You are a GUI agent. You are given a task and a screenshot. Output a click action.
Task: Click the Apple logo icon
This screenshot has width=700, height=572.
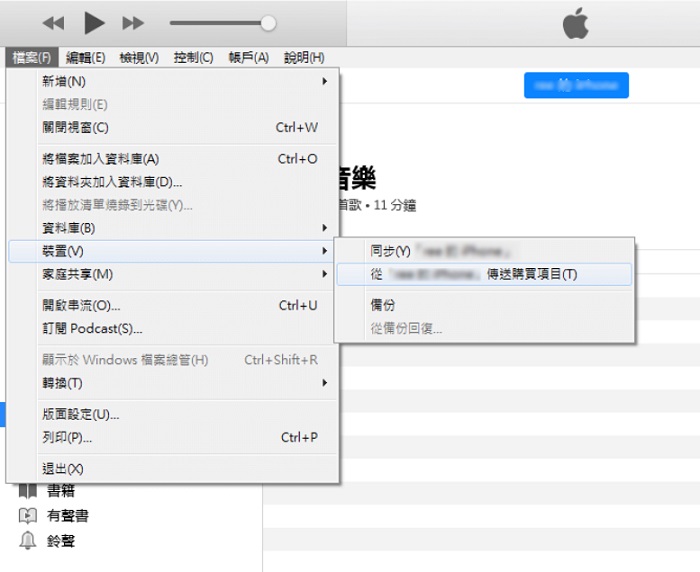point(575,23)
